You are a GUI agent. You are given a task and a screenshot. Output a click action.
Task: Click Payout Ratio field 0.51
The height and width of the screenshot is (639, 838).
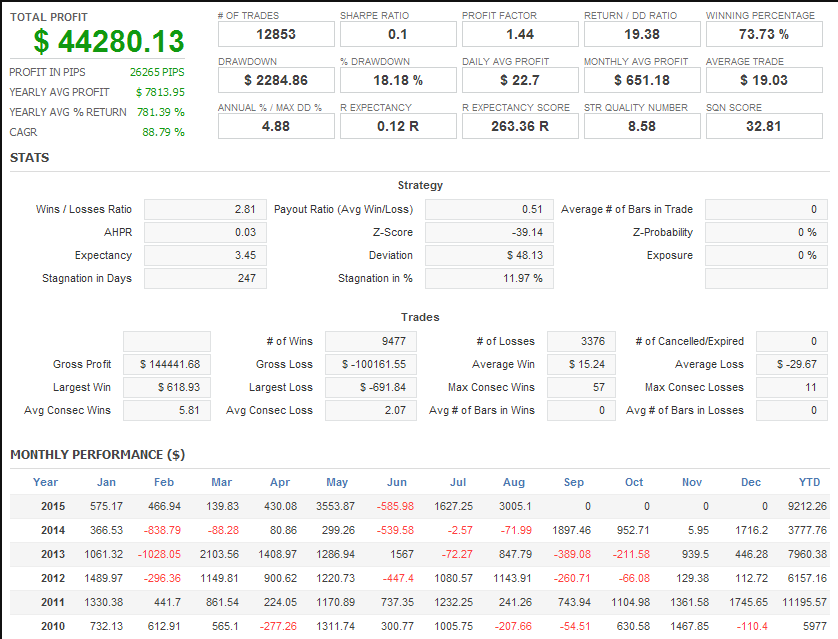tap(489, 209)
